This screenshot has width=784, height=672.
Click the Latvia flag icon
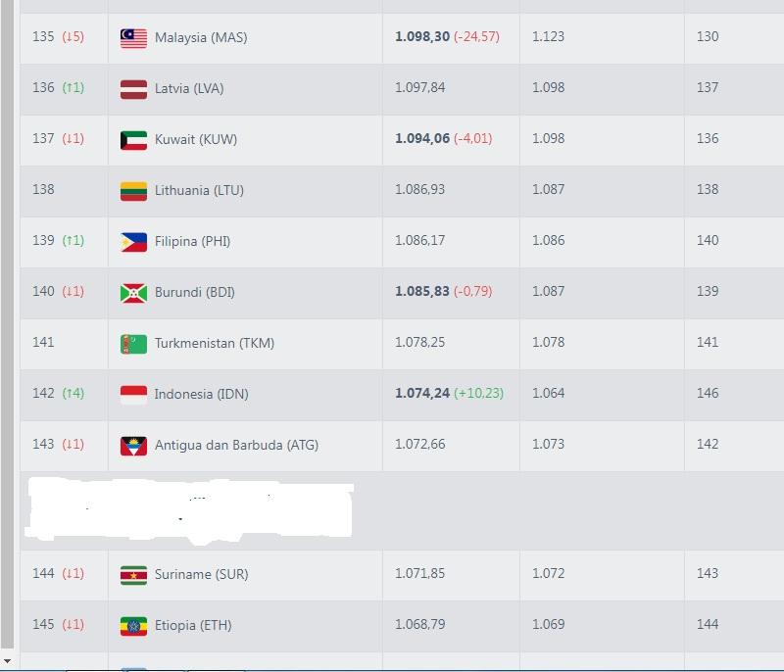point(133,88)
